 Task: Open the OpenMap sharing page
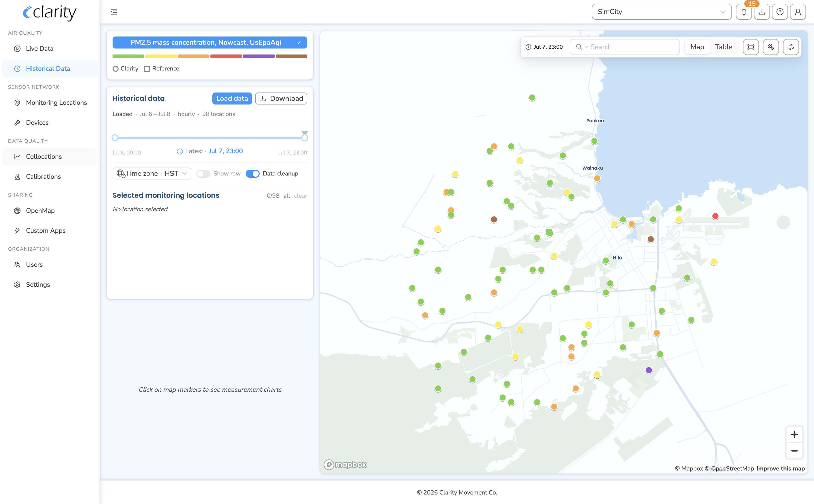click(x=50, y=211)
